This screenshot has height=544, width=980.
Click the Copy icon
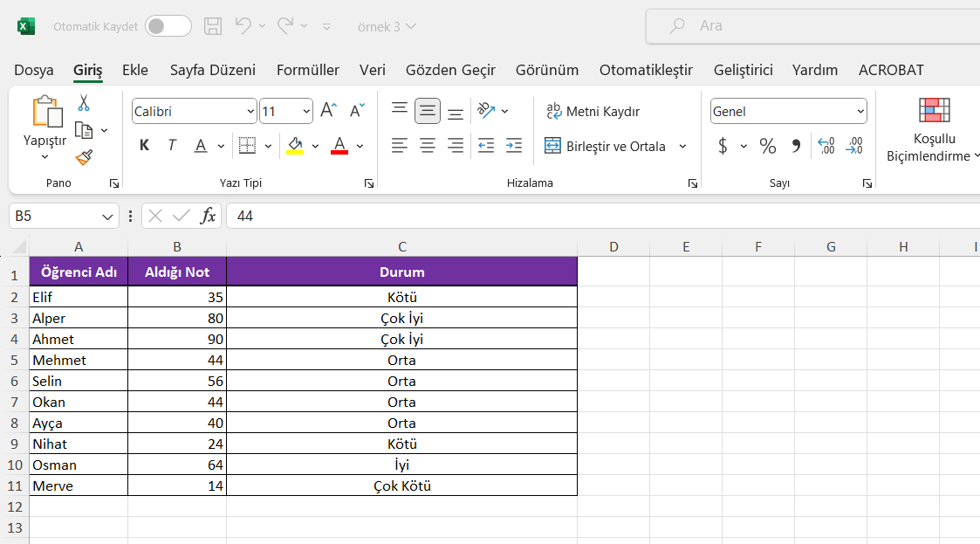[84, 130]
